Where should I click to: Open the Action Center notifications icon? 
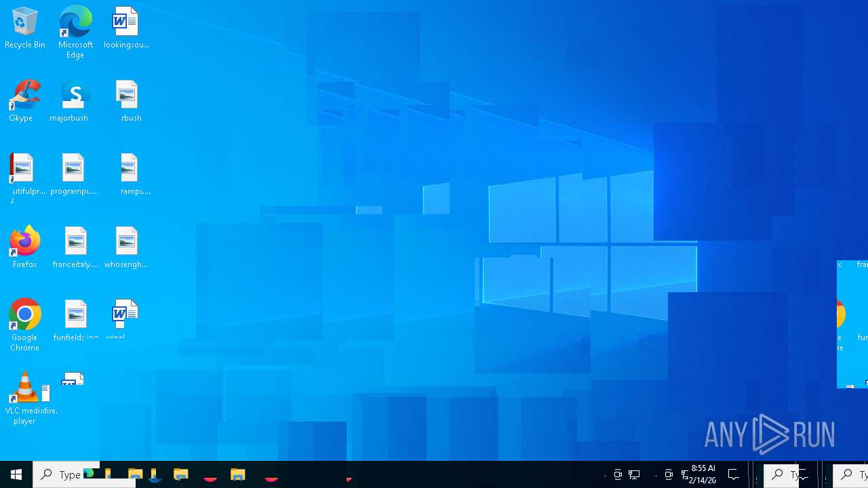tap(733, 474)
